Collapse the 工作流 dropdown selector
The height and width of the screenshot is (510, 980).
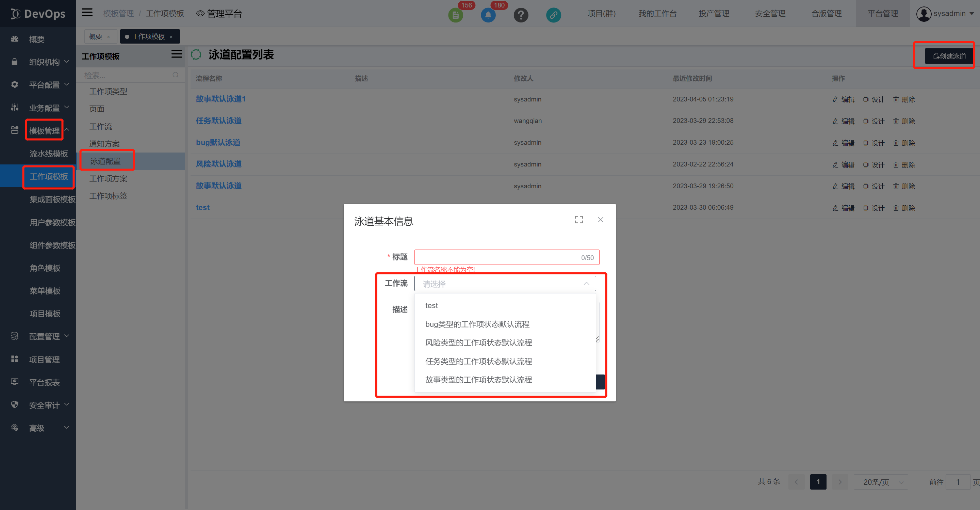pos(586,284)
